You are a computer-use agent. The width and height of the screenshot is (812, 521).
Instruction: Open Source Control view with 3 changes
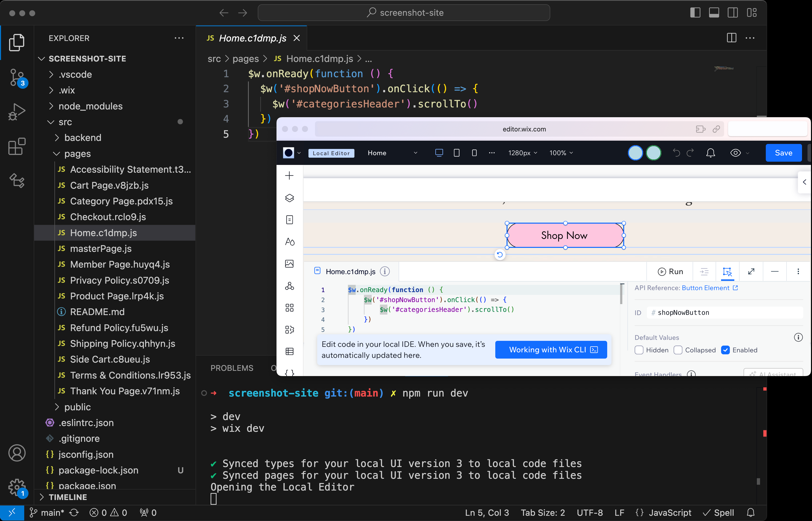pyautogui.click(x=17, y=78)
